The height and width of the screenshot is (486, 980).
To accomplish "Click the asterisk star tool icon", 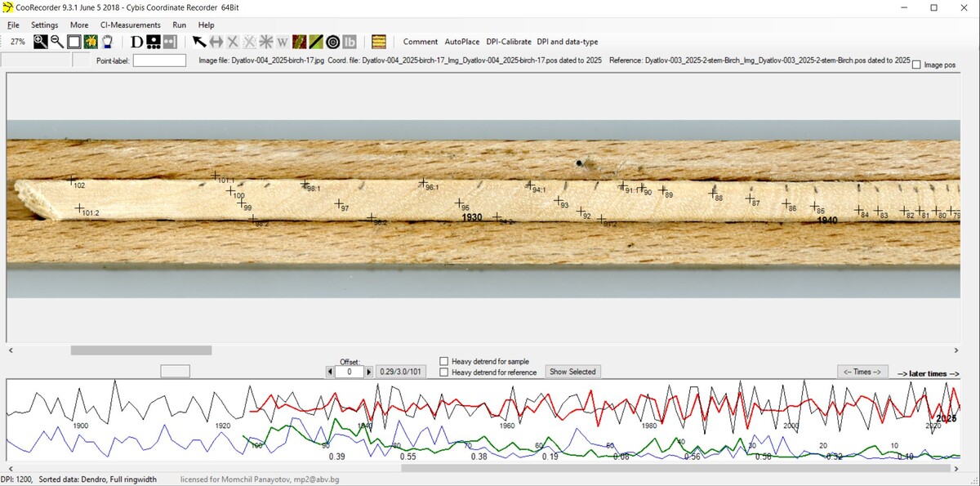I will pos(265,42).
